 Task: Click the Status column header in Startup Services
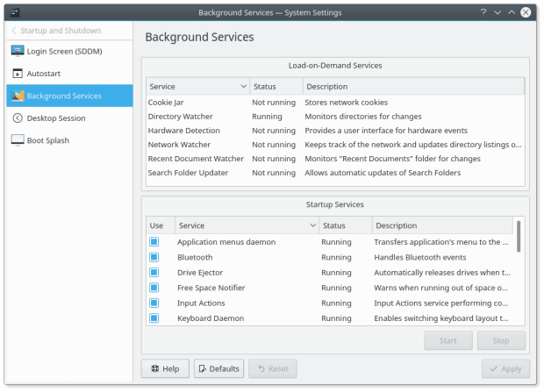click(x=343, y=225)
